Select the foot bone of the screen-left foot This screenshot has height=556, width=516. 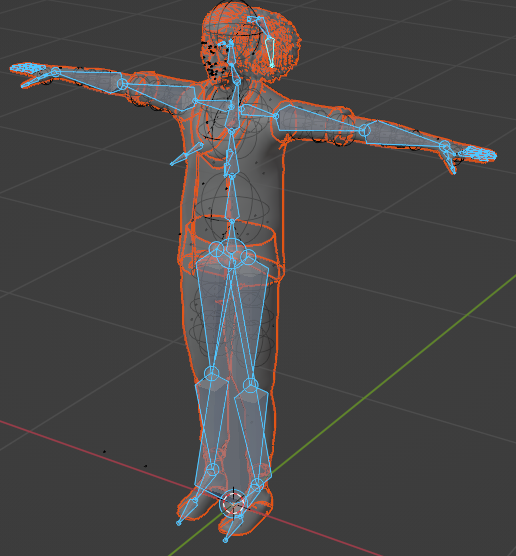point(203,485)
